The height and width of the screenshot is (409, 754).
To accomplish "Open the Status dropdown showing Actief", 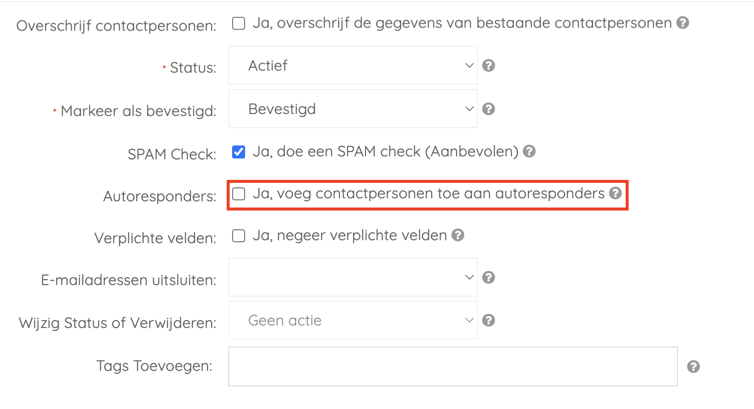I will tap(353, 65).
